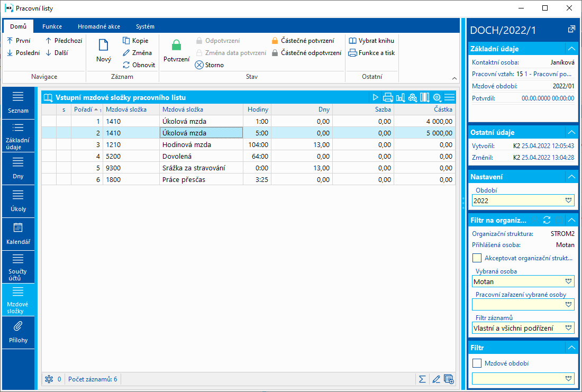This screenshot has width=582, height=392.
Task: Collapse the Základní údaje panel
Action: [570, 49]
